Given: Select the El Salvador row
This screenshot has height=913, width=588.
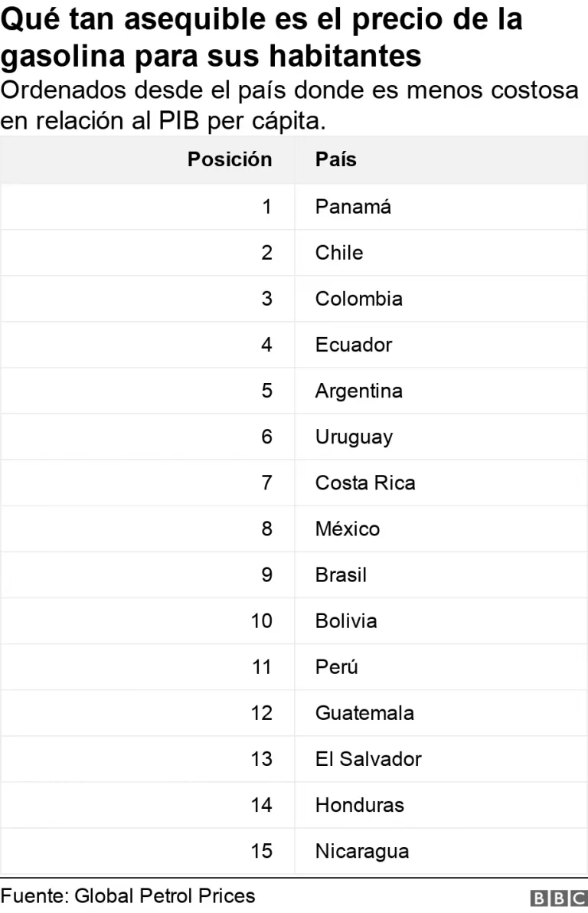Looking at the screenshot, I should (294, 759).
